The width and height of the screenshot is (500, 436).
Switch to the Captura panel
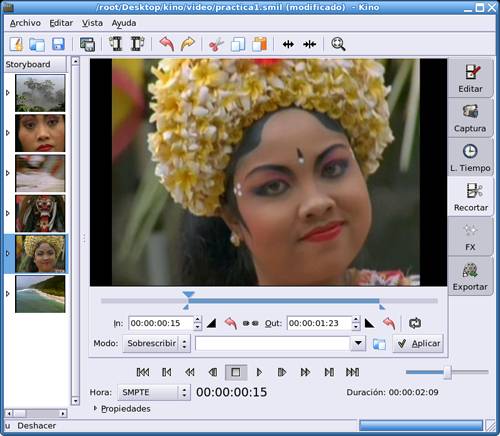470,118
